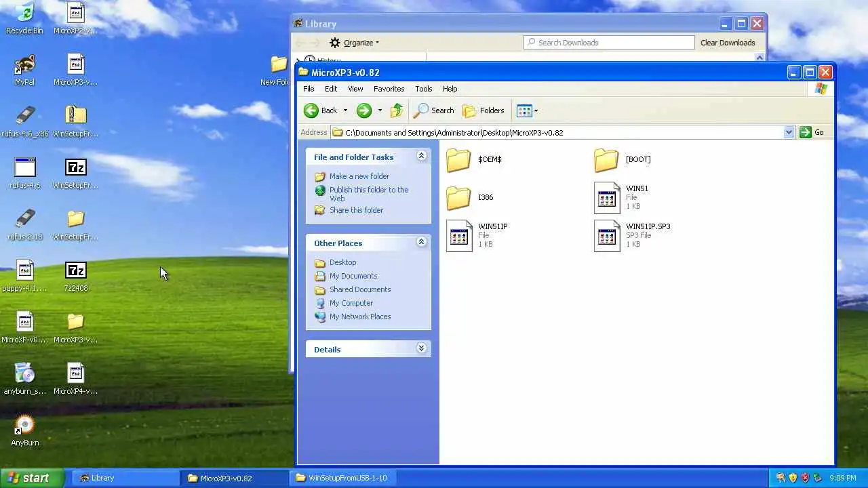Image resolution: width=868 pixels, height=488 pixels.
Task: Collapse the Other Places panel
Action: tap(421, 242)
